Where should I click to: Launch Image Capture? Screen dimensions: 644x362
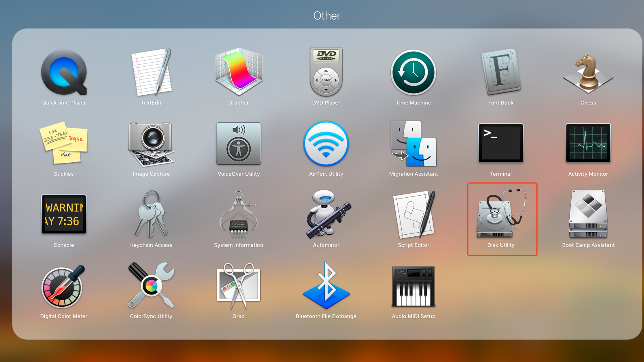pyautogui.click(x=151, y=144)
